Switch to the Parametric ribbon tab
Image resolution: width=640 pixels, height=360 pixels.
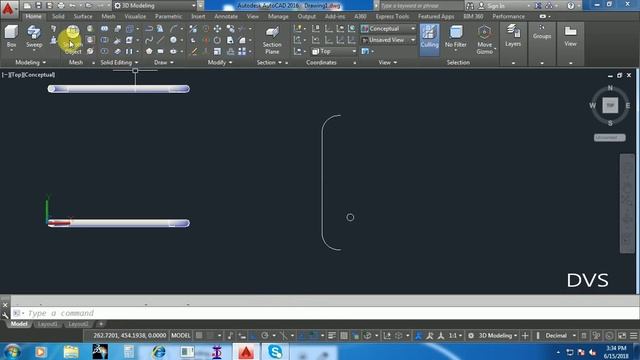(x=168, y=16)
